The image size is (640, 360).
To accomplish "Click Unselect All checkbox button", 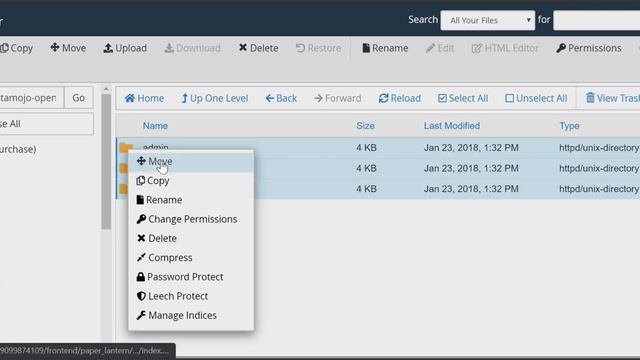I will 536,98.
